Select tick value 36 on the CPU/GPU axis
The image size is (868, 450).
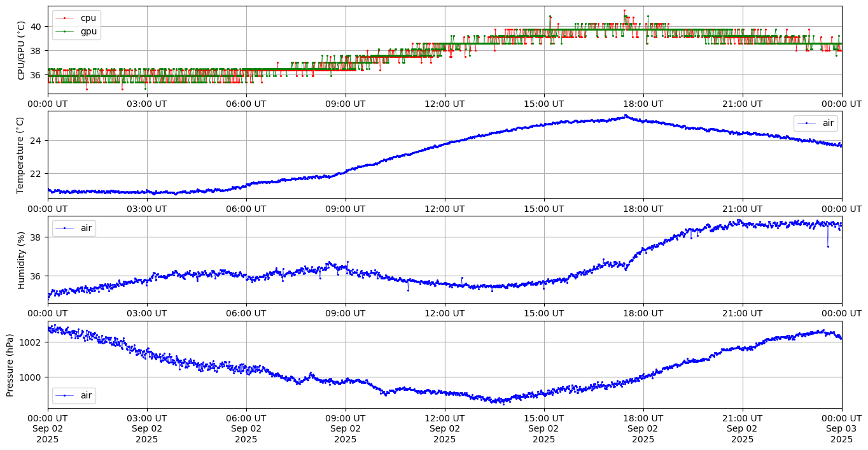click(x=36, y=75)
